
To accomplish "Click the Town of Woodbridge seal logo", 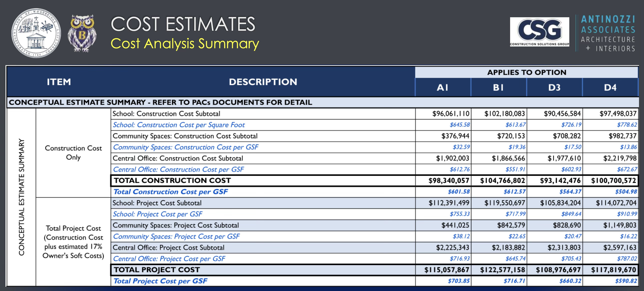I will (36, 33).
